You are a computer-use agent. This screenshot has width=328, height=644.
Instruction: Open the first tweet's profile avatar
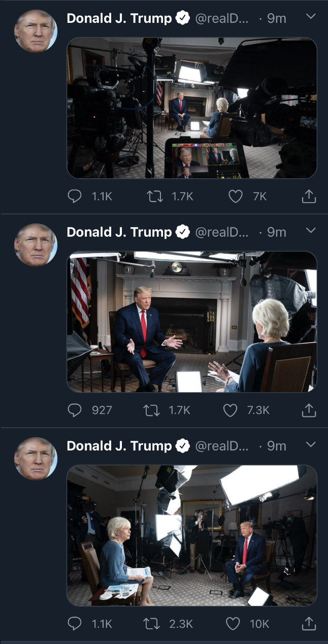pos(36,31)
